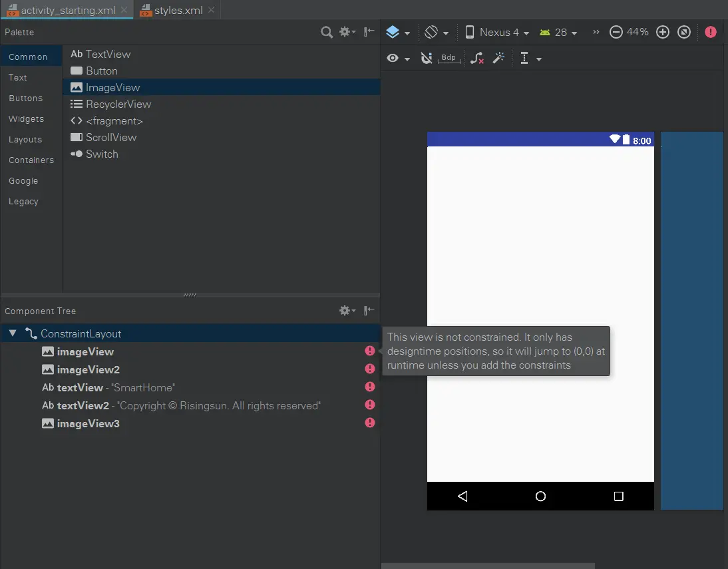The image size is (728, 569).
Task: Select the Widgets palette category
Action: [x=31, y=118]
